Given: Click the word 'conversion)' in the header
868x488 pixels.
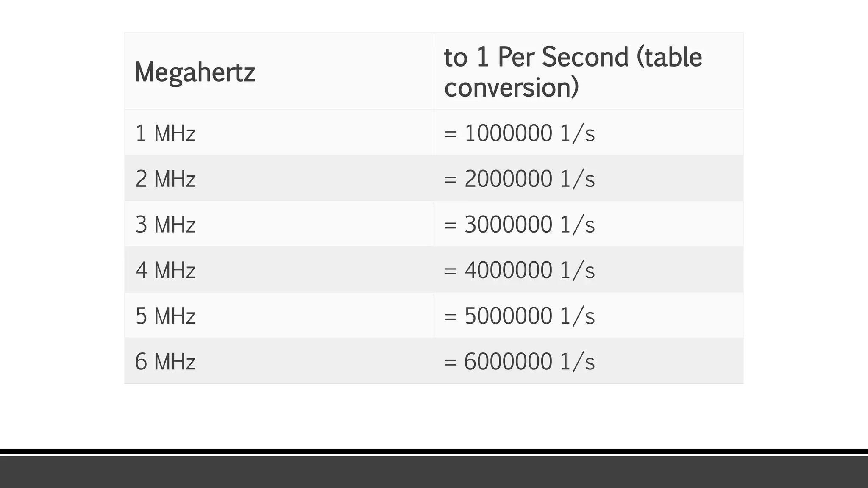Looking at the screenshot, I should [511, 88].
